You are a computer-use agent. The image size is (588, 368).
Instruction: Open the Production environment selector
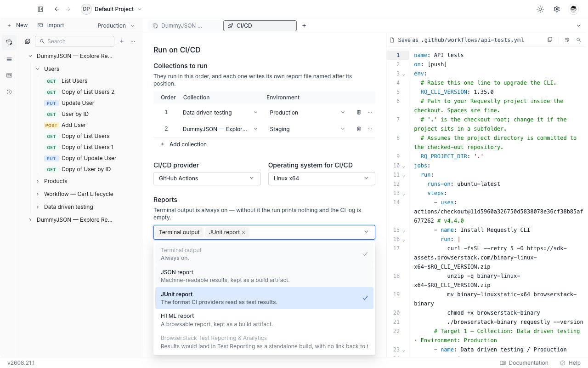(x=116, y=26)
